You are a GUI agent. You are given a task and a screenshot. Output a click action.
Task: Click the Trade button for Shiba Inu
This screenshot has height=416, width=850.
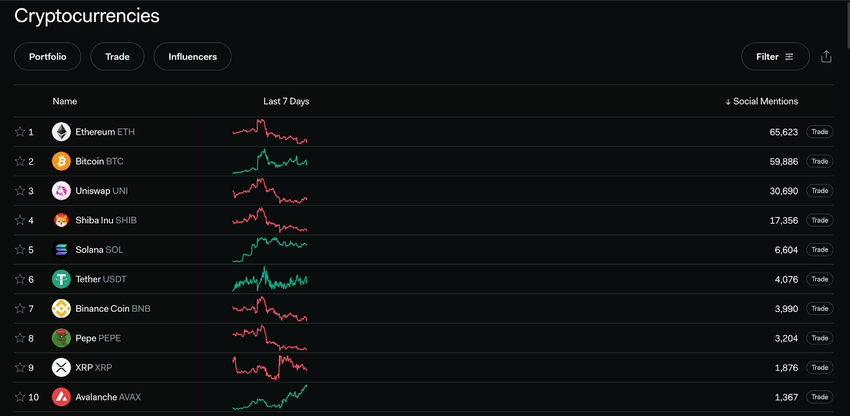pos(820,220)
